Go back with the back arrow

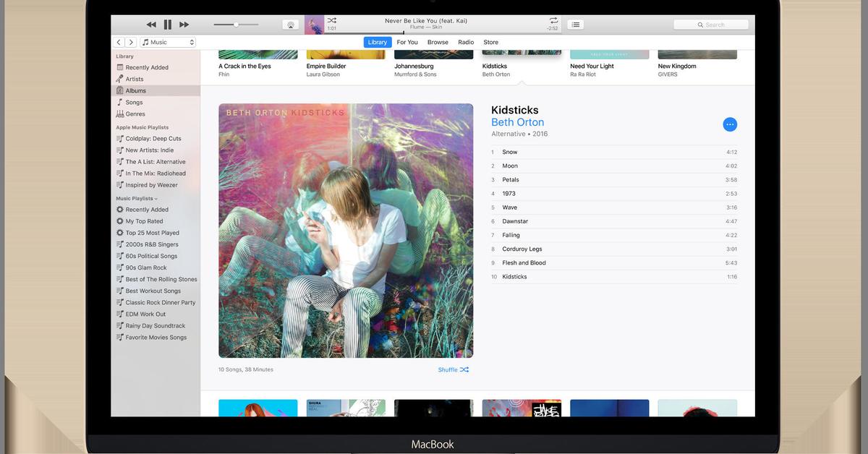(x=119, y=43)
